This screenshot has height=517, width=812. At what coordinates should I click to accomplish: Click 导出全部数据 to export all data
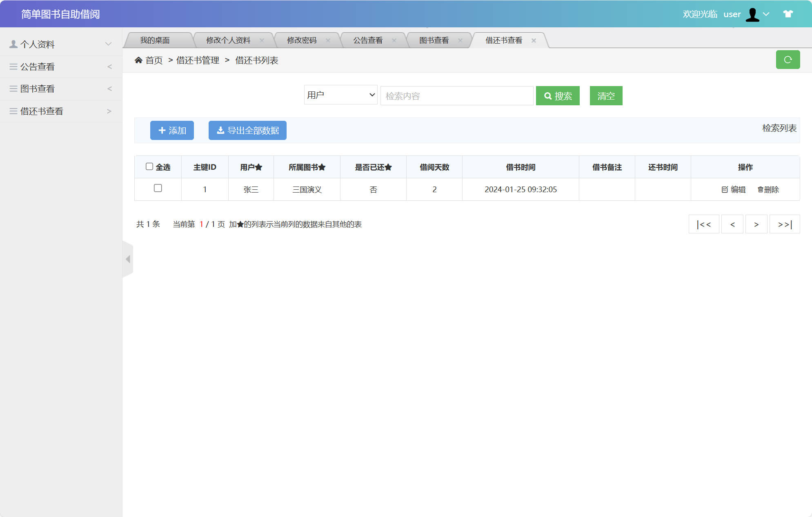coord(247,130)
